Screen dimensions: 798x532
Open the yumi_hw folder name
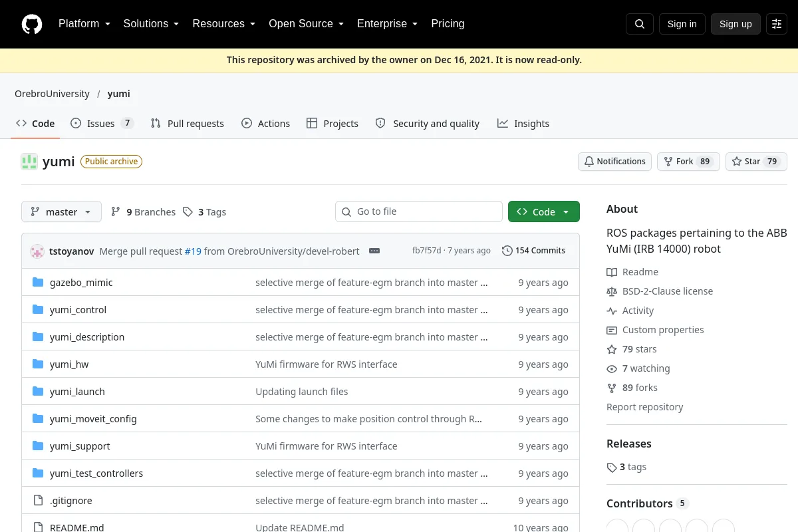[69, 364]
